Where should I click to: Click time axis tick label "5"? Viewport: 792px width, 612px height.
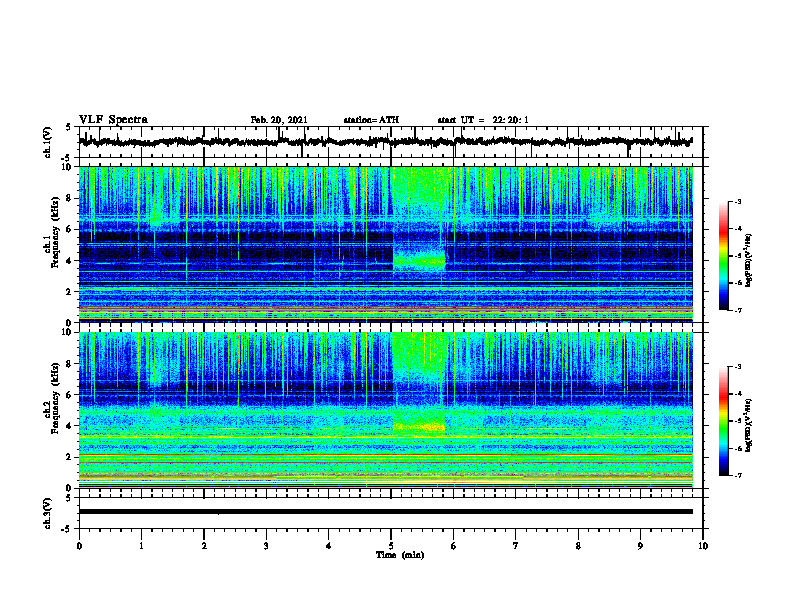[391, 546]
